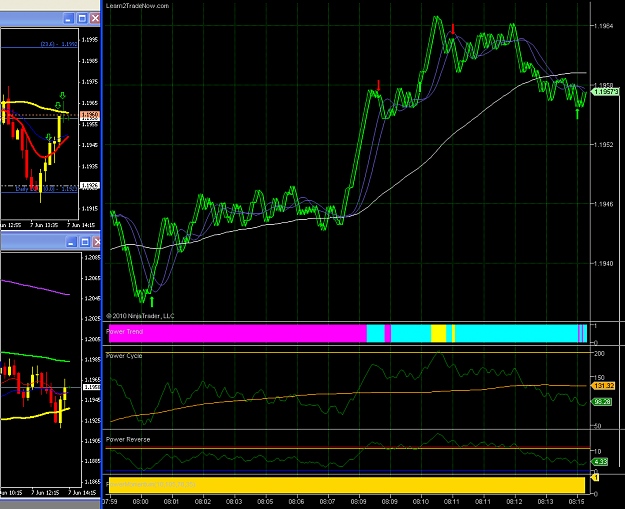Click the 7 Jun 12:15 date label in the lower-left chart
The width and height of the screenshot is (625, 509).
pyautogui.click(x=45, y=493)
